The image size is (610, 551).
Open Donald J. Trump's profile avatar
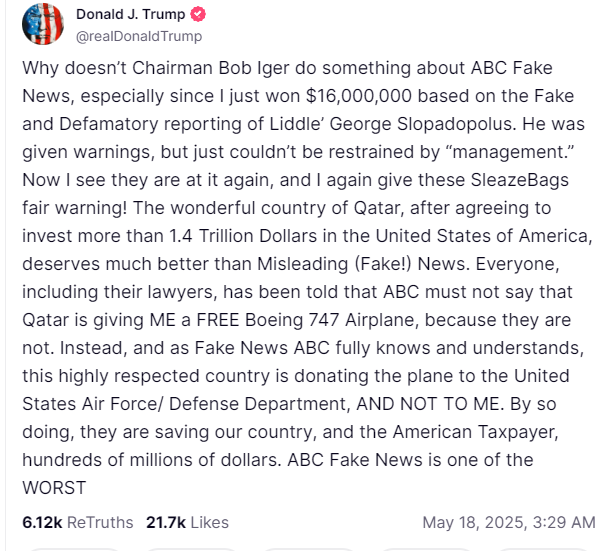[x=43, y=24]
